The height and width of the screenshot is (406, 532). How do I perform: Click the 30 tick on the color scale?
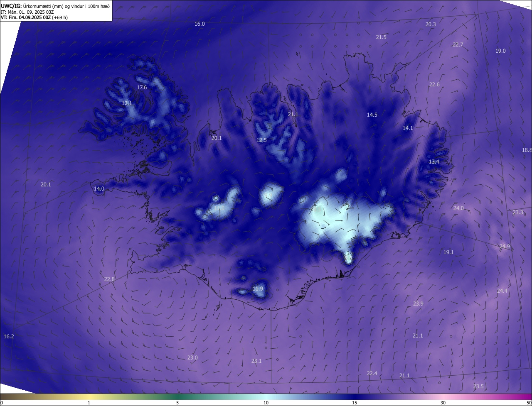pos(443,403)
